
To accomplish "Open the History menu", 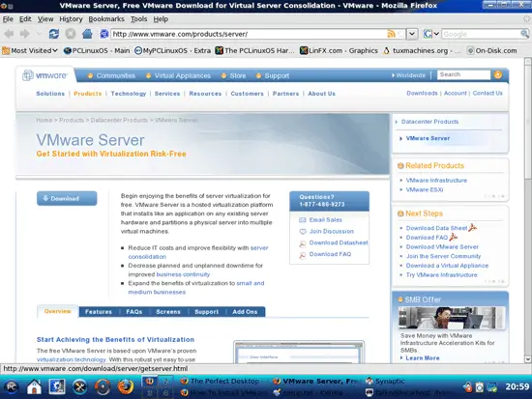I will pyautogui.click(x=71, y=19).
